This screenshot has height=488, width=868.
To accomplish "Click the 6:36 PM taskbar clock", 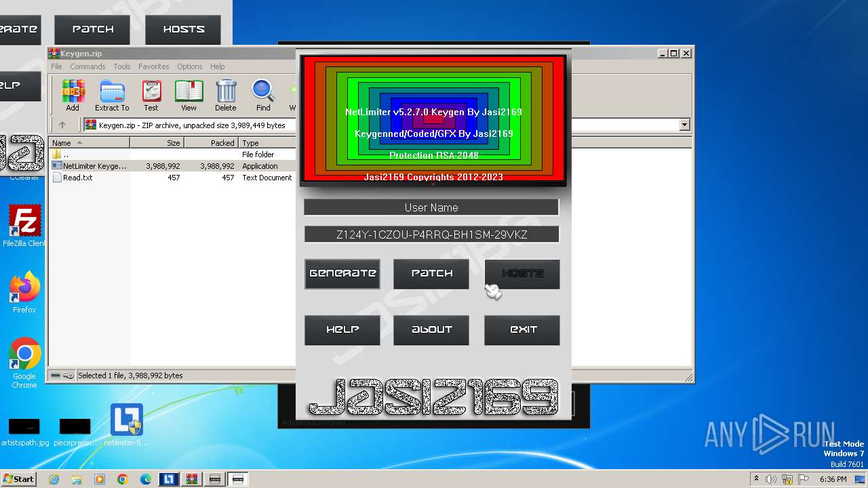I will pos(833,479).
